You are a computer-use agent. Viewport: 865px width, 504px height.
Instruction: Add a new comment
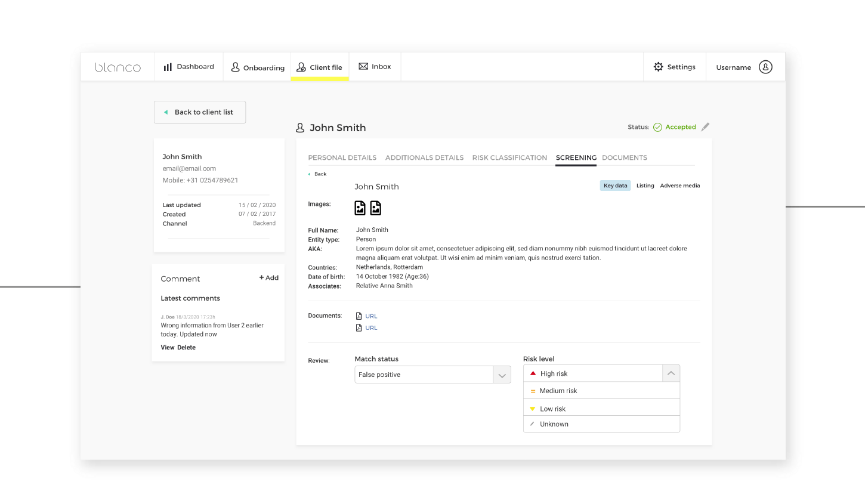[x=269, y=278]
